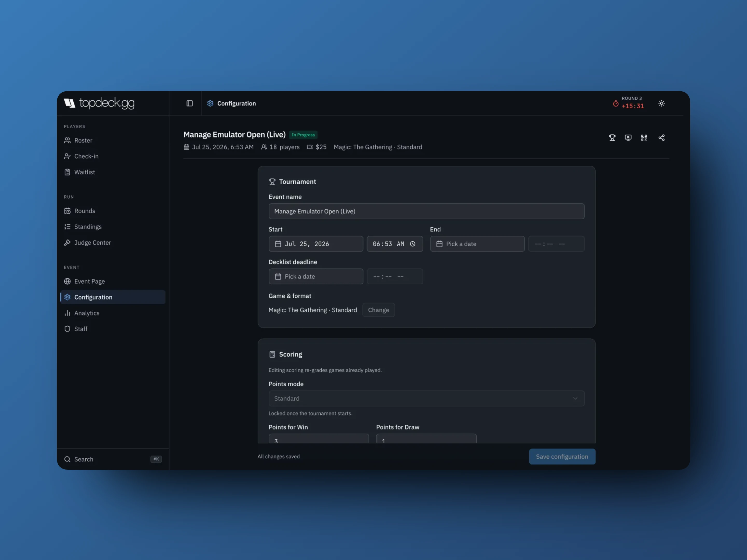Viewport: 747px width, 560px height.
Task: Click the Scoring section calculator icon
Action: point(272,354)
